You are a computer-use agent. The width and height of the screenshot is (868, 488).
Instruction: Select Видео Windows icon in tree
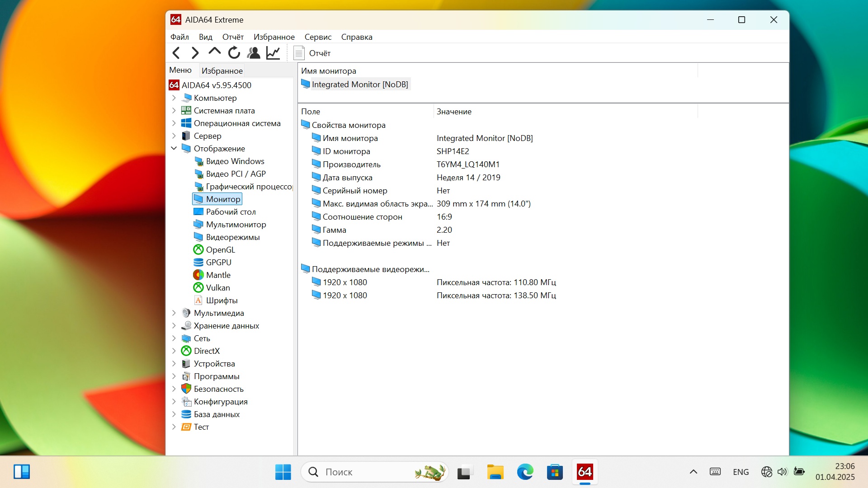[198, 161]
